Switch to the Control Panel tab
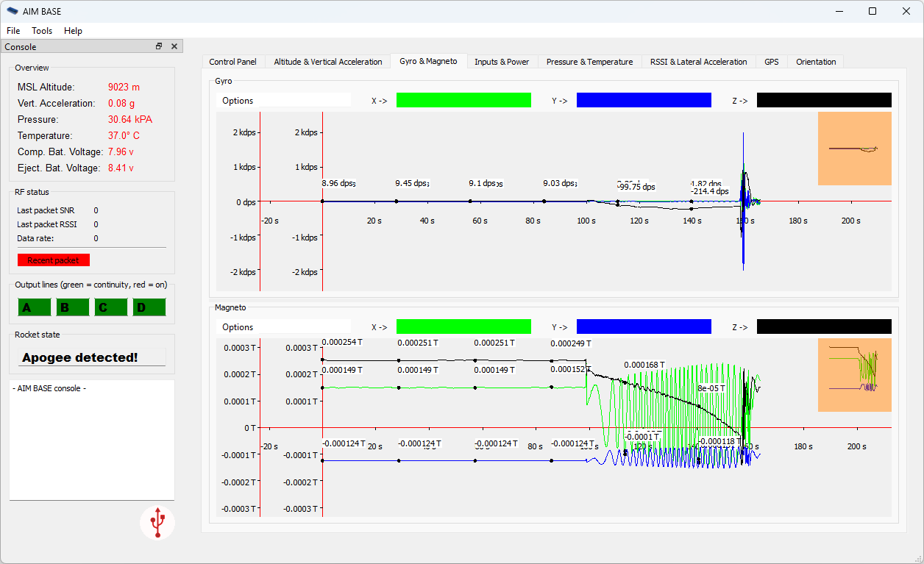This screenshot has height=564, width=924. [232, 62]
